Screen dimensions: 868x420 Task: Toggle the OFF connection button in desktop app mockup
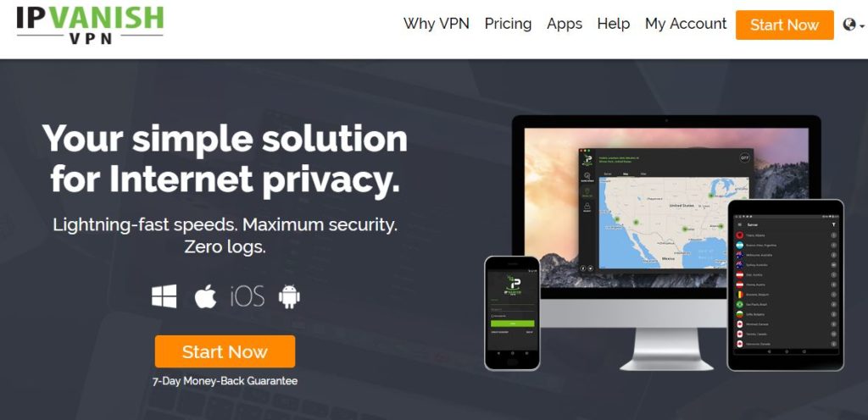pos(744,157)
